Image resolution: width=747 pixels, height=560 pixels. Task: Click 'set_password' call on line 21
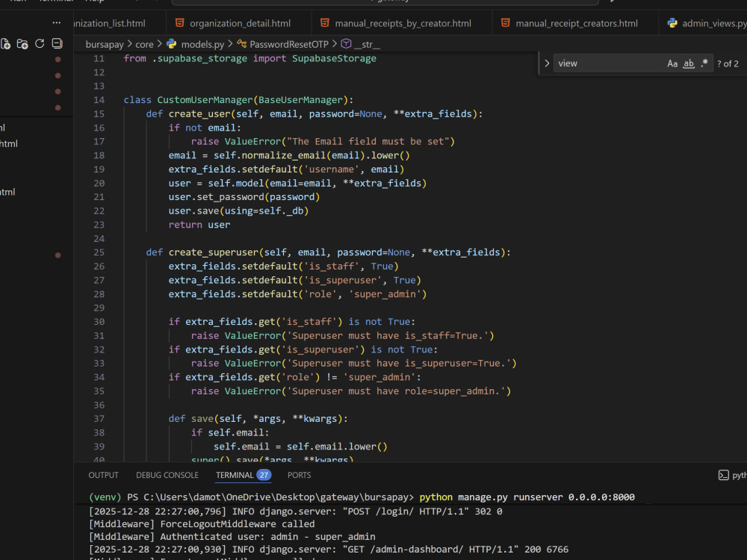pos(231,197)
